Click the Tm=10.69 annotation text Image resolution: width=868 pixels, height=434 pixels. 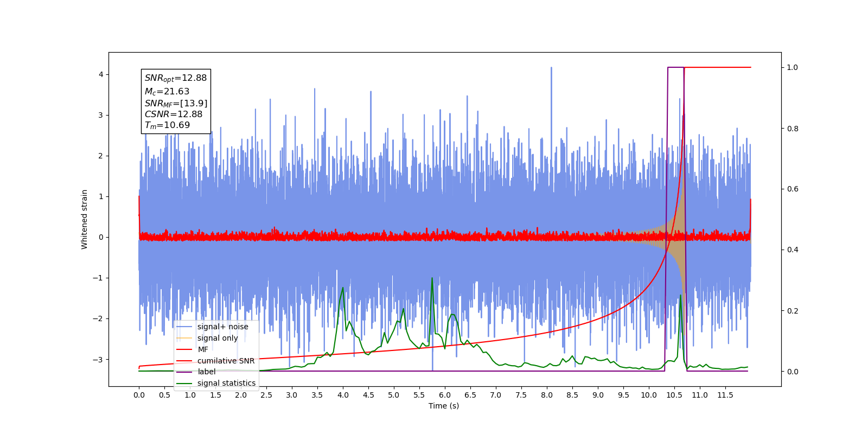[x=167, y=125]
